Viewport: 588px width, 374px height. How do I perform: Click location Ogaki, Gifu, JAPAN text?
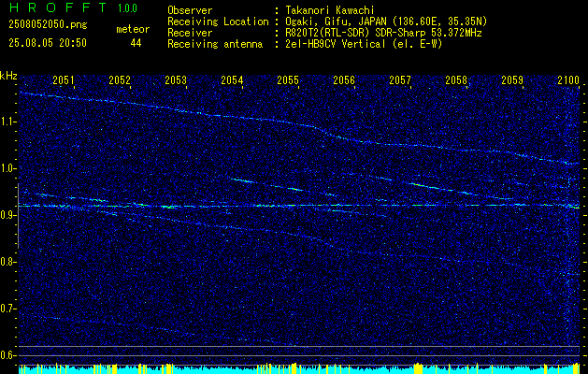coord(386,22)
